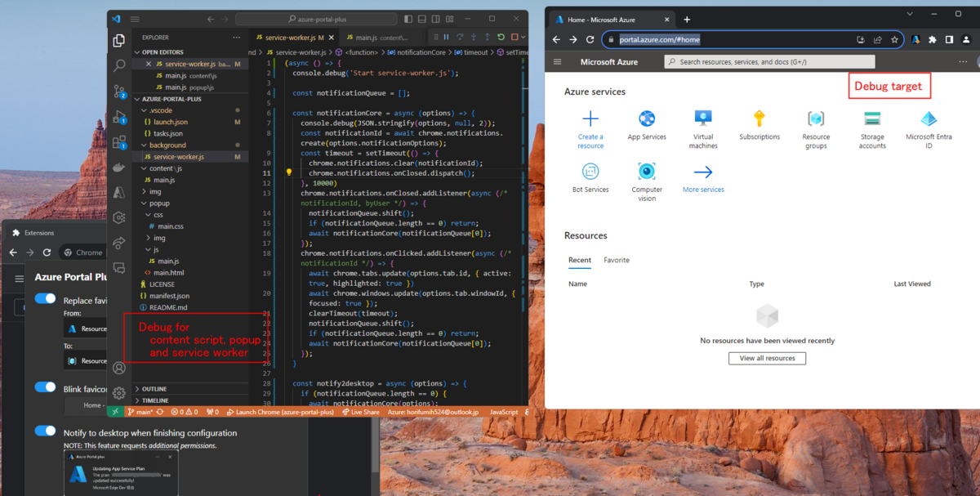Click Step Into in debug toolbar

tap(474, 37)
